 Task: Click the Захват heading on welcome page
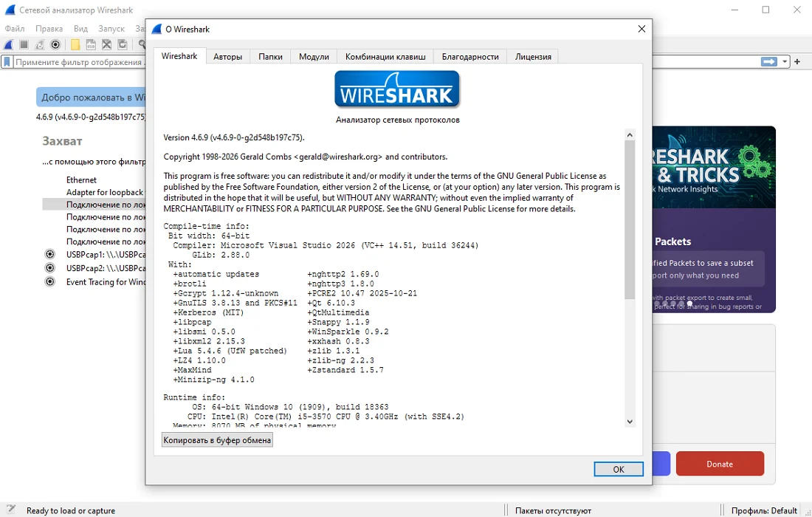[x=62, y=141]
